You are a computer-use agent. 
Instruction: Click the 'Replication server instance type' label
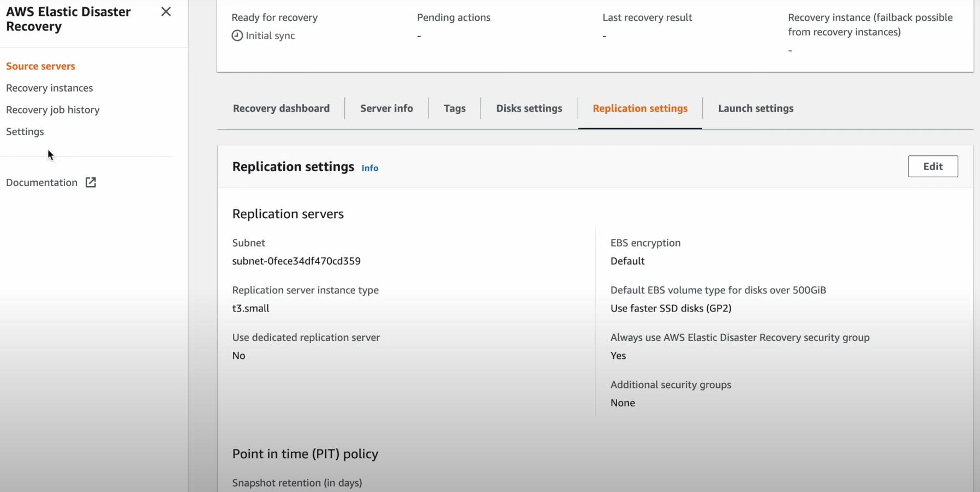pos(306,290)
